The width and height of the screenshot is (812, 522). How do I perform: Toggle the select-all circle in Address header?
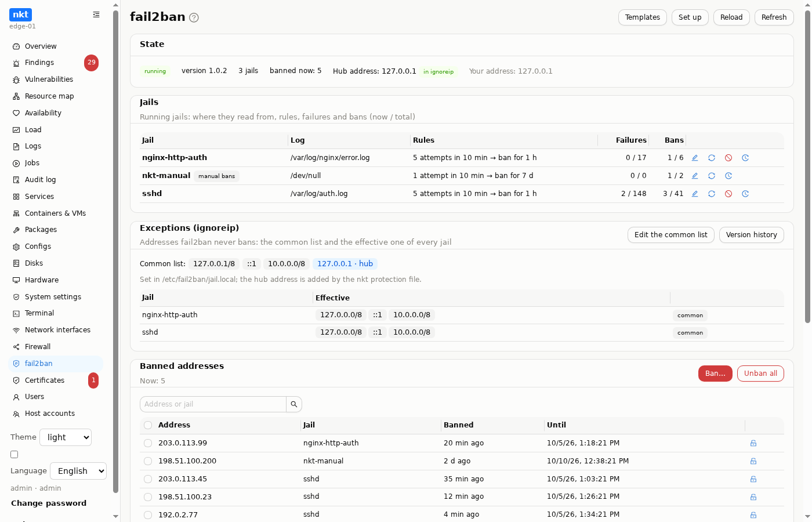pos(148,425)
